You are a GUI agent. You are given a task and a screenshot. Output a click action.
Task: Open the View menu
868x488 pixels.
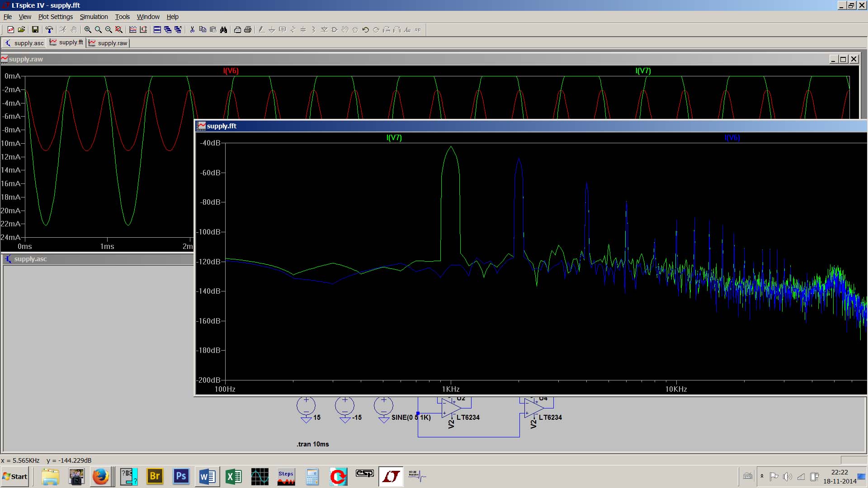point(25,17)
